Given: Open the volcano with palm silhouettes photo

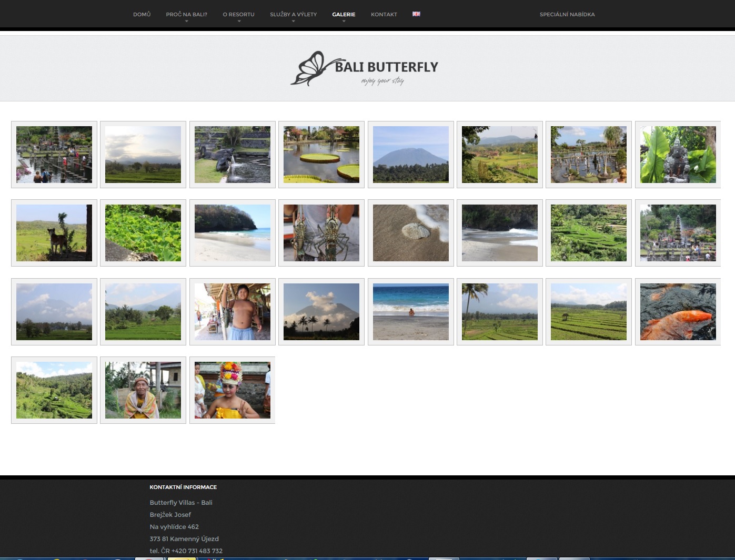Looking at the screenshot, I should coord(321,312).
